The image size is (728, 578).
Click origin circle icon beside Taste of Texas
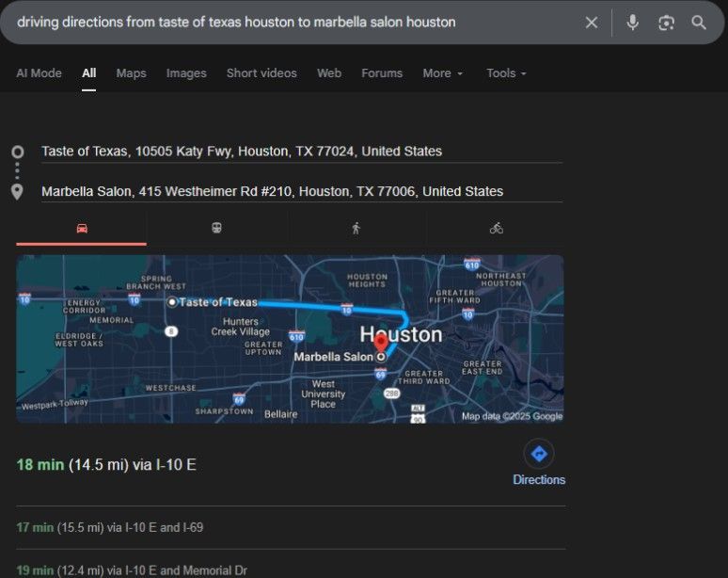tap(18, 152)
